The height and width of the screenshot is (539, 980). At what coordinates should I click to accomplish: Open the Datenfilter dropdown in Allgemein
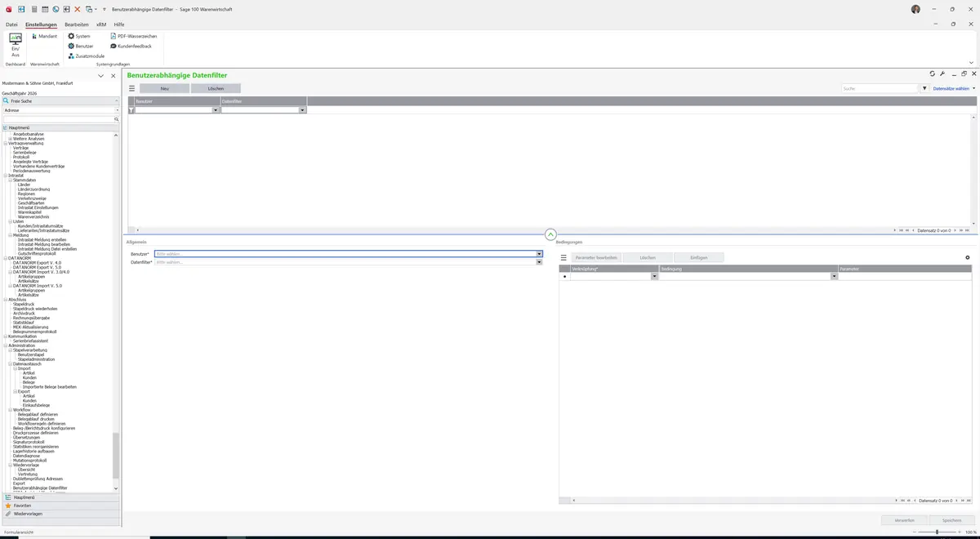point(540,263)
